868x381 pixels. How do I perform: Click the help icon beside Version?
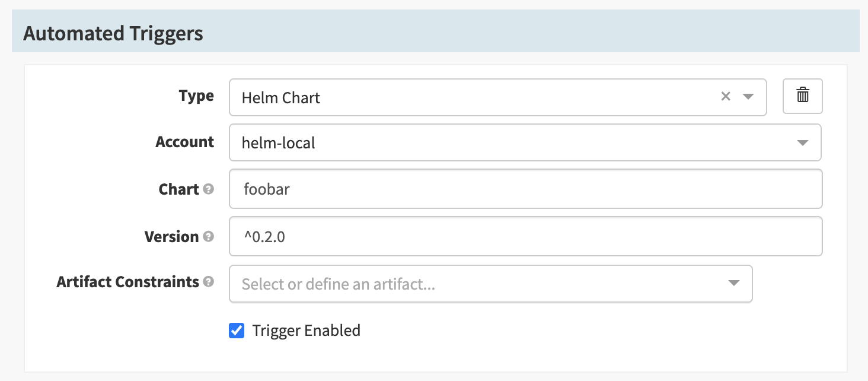(x=208, y=236)
